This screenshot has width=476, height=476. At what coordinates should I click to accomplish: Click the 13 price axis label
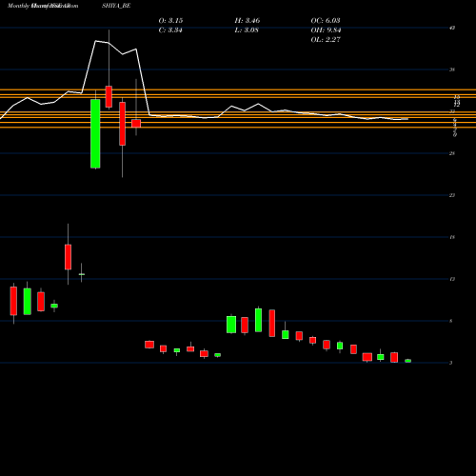point(452,279)
